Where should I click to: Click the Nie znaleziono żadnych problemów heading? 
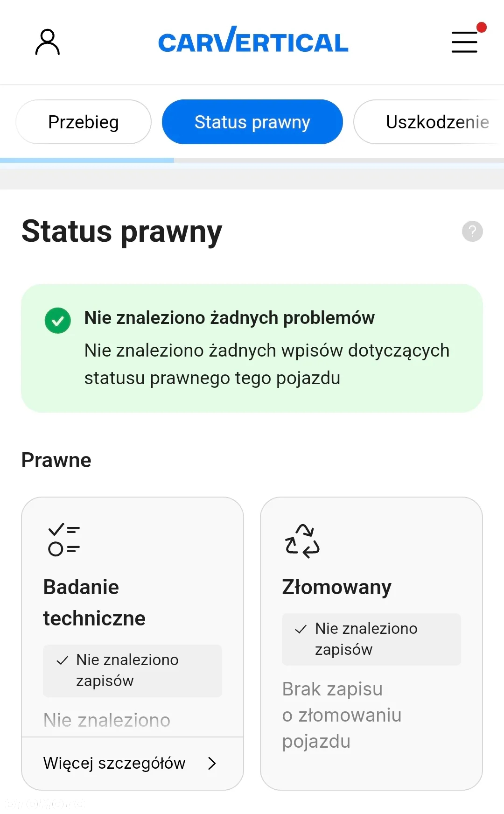click(x=229, y=318)
